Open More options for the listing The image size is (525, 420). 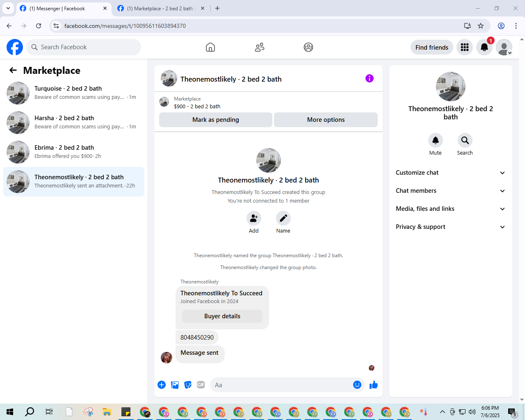326,120
